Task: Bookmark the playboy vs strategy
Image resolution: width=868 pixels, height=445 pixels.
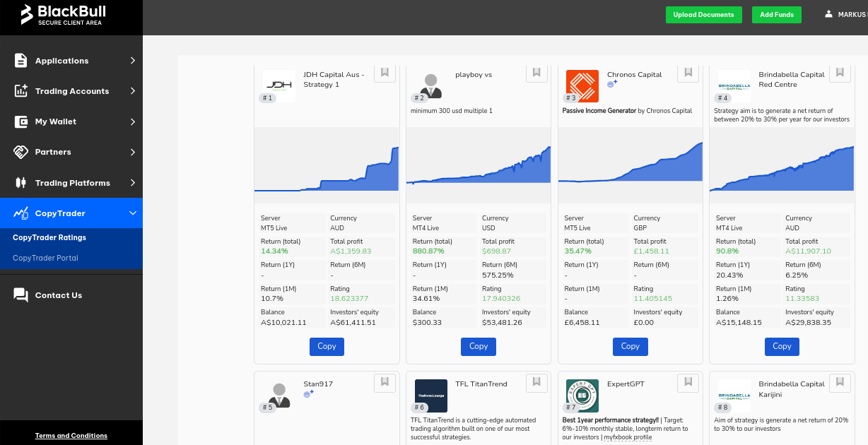Action: click(x=536, y=73)
